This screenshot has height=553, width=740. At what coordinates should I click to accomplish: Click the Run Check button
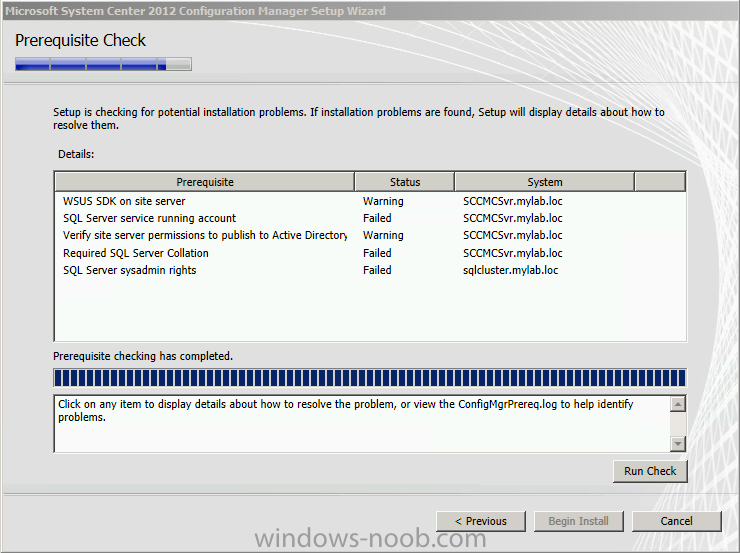coord(650,471)
